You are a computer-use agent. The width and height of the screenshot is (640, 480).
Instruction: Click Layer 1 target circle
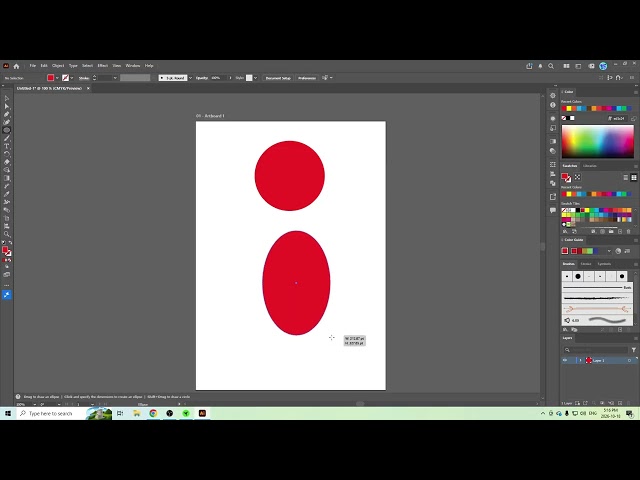[x=629, y=360]
